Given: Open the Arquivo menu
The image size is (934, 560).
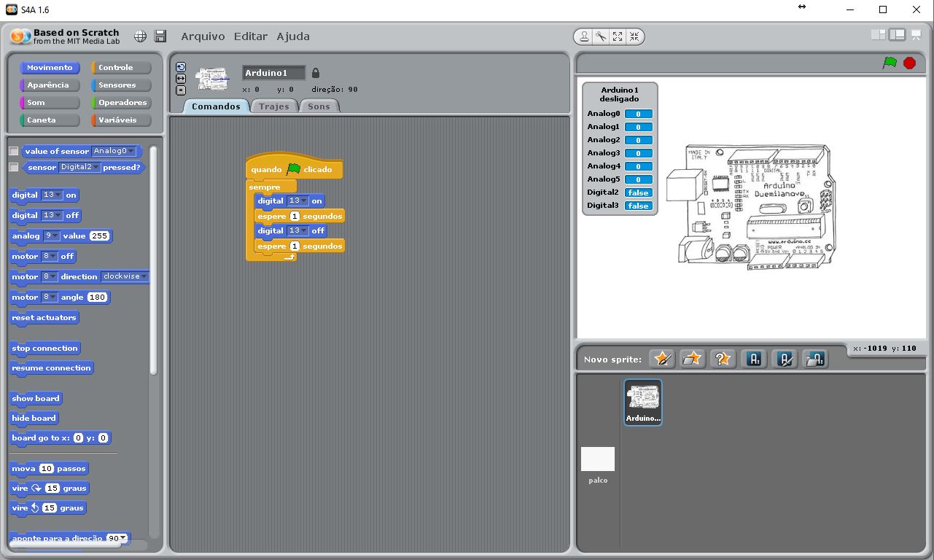Looking at the screenshot, I should pos(203,36).
